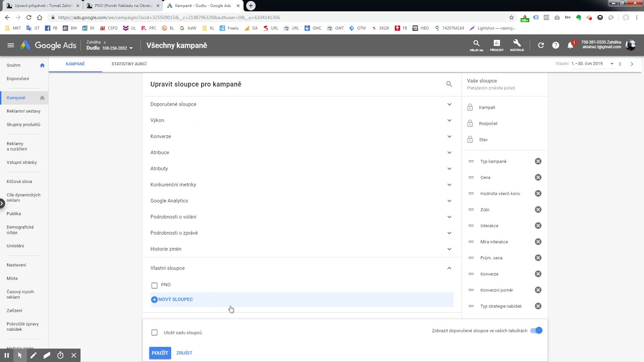Screen dimensions: 644x362
Task: Open the help question mark icon
Action: (x=555, y=45)
